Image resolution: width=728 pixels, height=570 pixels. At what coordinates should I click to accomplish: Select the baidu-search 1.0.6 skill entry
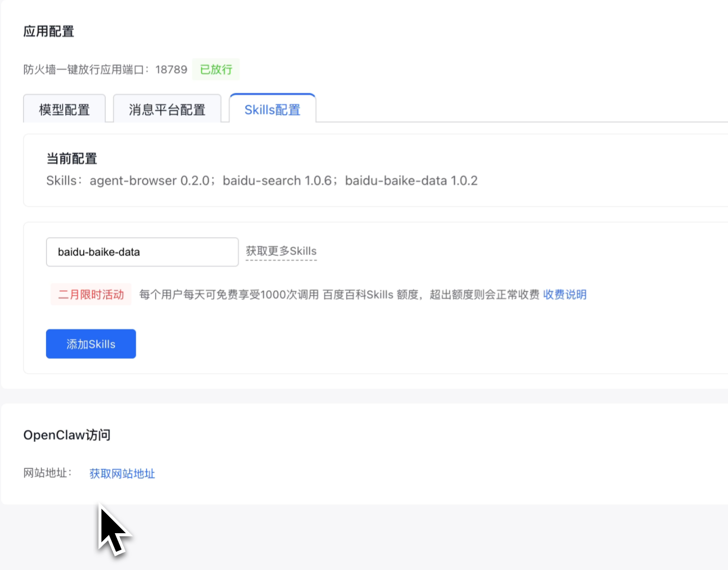coord(276,181)
